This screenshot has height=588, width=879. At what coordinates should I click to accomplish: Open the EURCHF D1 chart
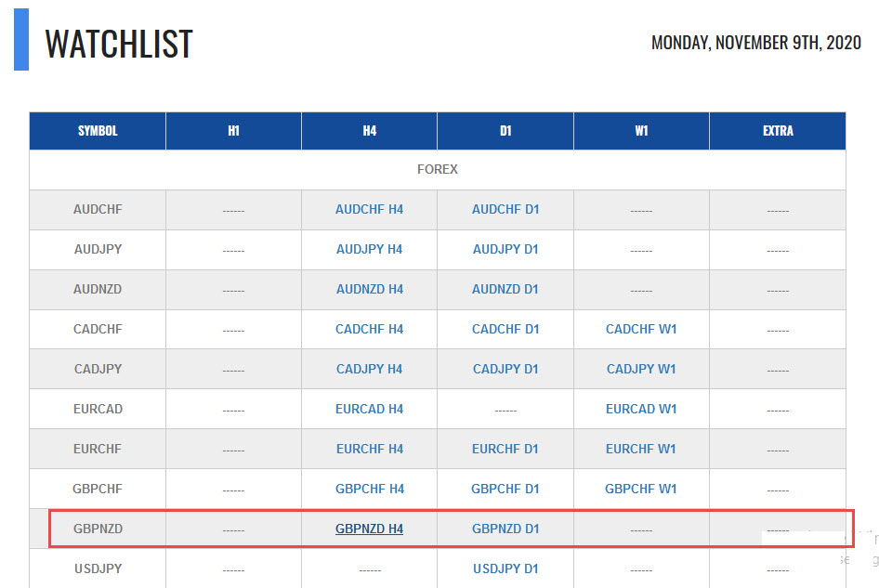pyautogui.click(x=505, y=449)
